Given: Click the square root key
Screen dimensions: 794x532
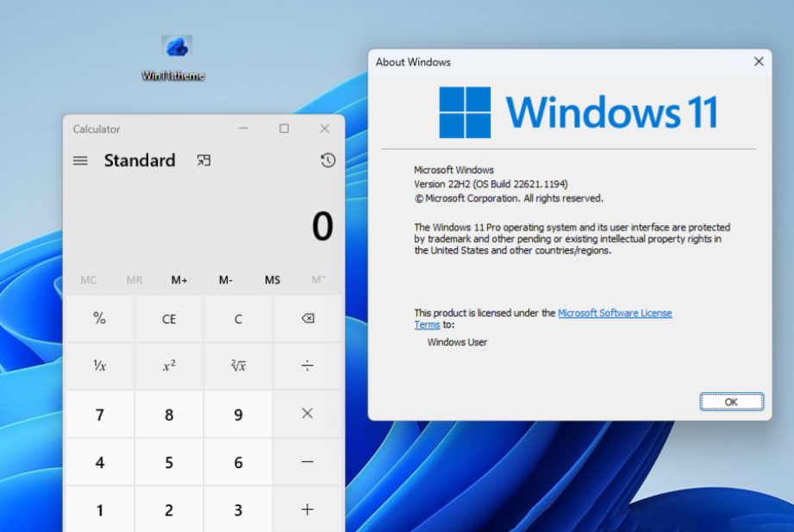Looking at the screenshot, I should 238,366.
